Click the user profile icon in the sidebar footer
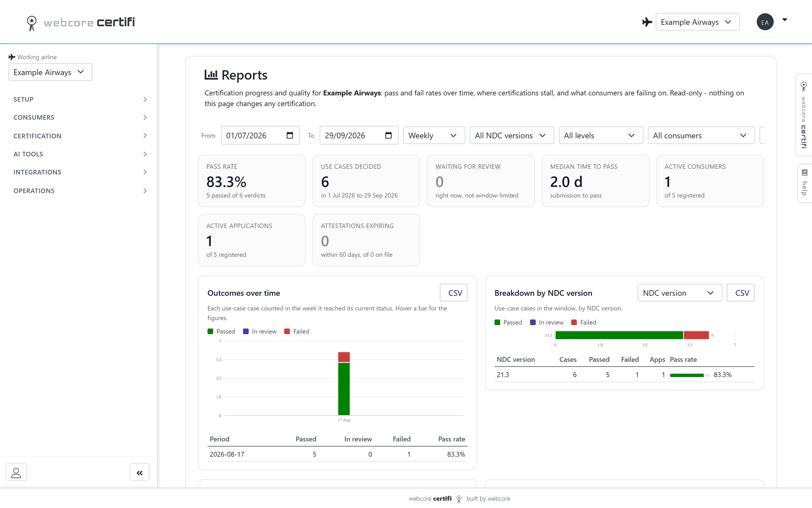Viewport: 812px width, 508px height. point(16,472)
